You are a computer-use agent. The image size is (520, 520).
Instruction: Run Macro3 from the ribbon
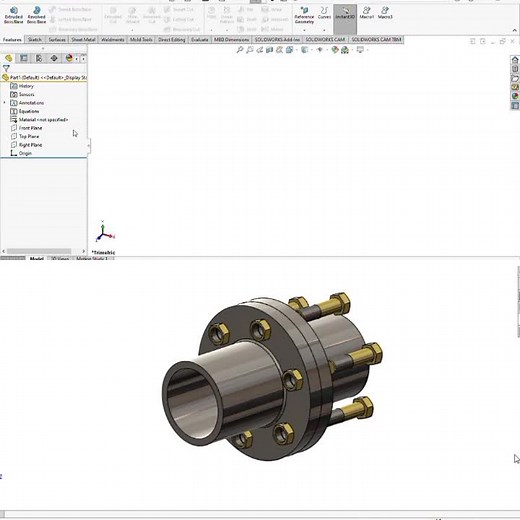[x=385, y=13]
